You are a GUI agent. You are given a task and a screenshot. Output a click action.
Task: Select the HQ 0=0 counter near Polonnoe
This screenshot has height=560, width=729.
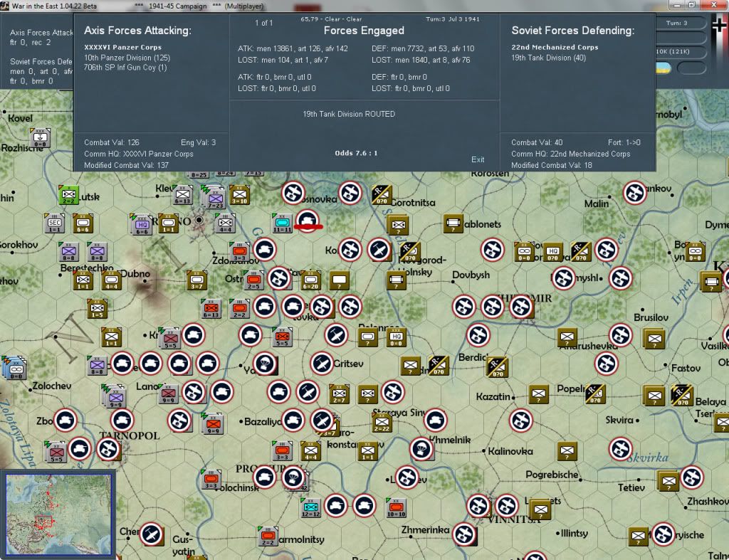[x=396, y=337]
